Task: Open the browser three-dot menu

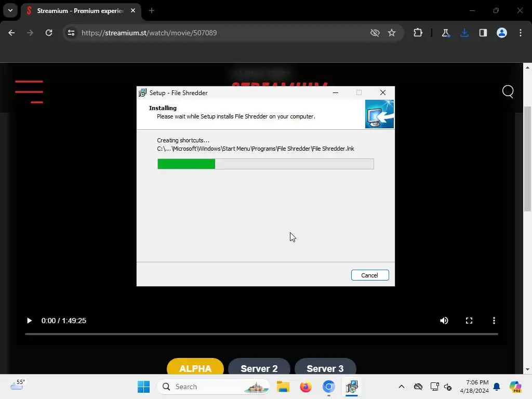Action: pos(521,33)
